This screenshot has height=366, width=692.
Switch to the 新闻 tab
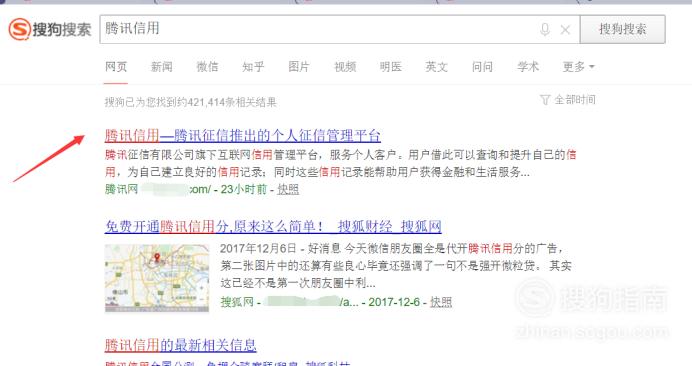tap(162, 67)
